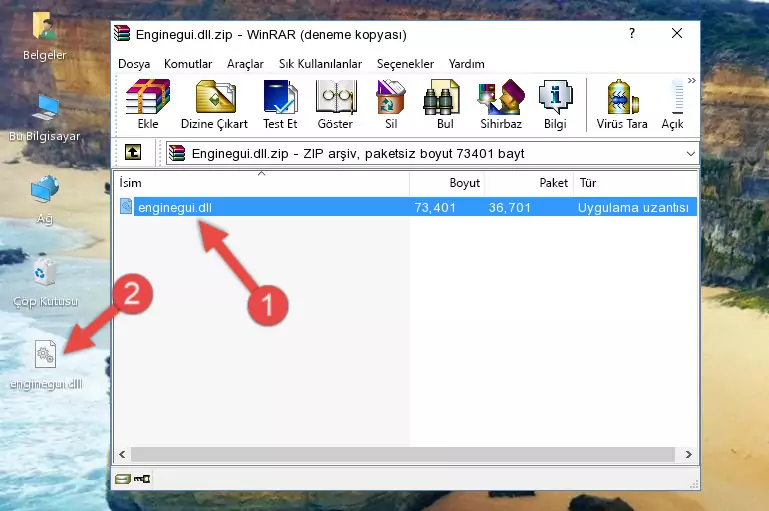
Task: Sort by the Paket column header
Action: 529,183
